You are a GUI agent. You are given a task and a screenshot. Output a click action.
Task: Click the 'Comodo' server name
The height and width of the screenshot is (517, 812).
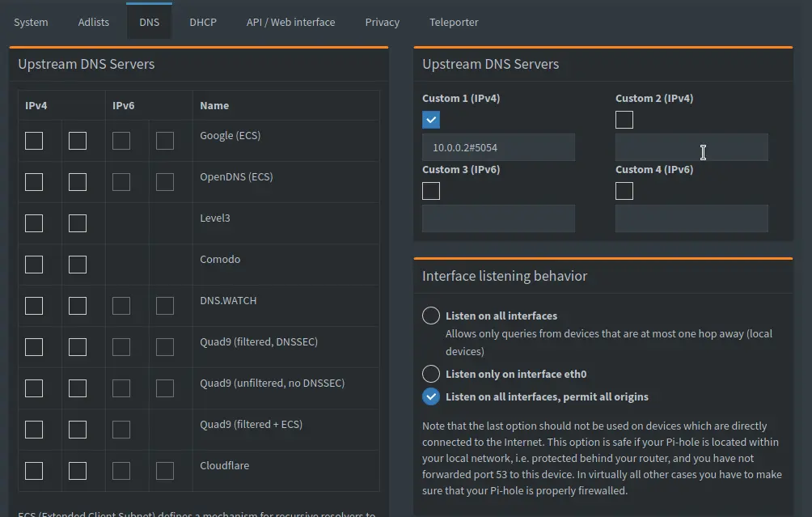point(220,260)
